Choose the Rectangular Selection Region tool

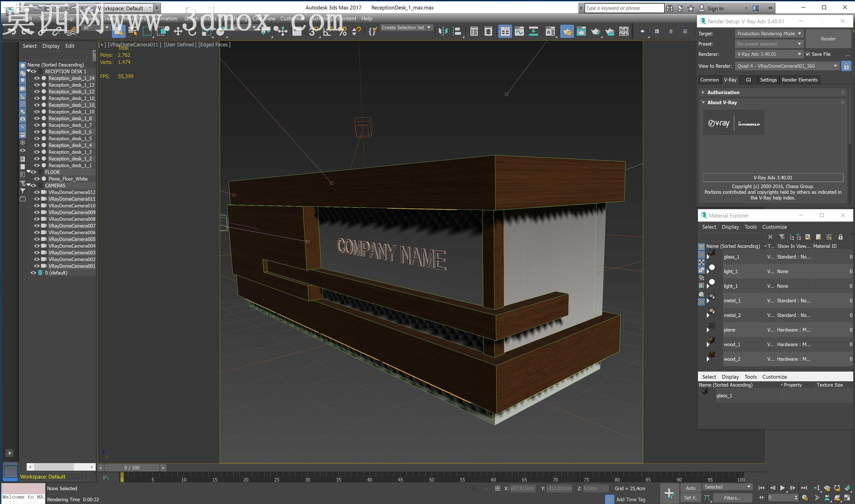click(147, 32)
